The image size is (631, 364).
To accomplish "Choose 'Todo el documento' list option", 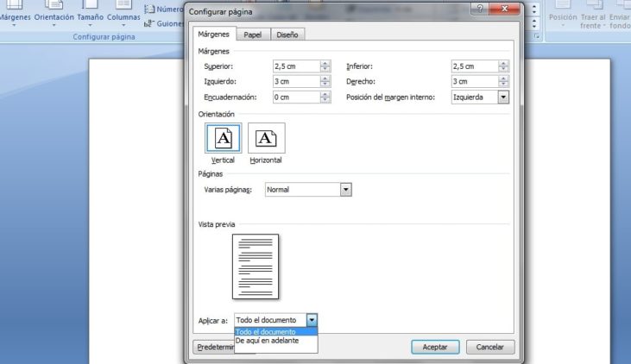I will click(x=275, y=331).
